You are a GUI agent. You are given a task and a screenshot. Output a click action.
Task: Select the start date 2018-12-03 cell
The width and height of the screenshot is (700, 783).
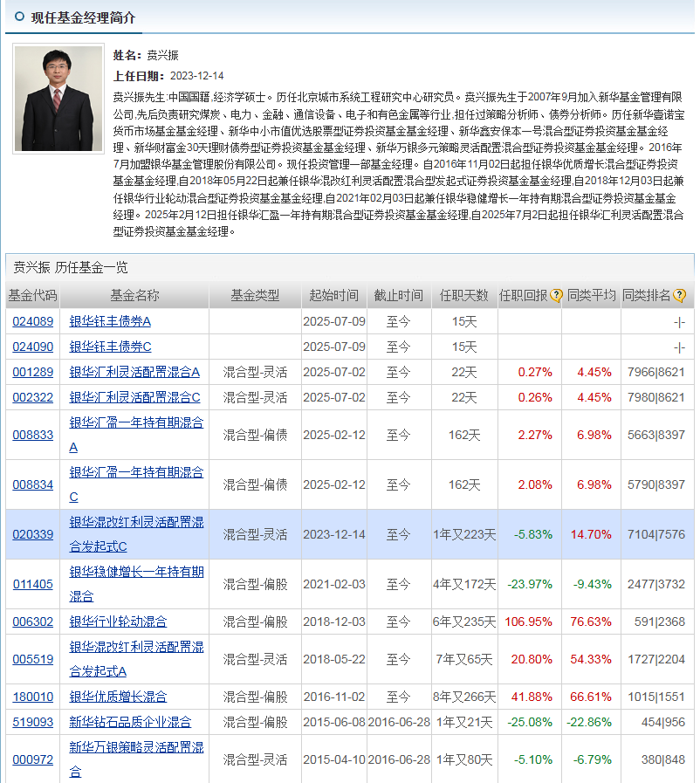pos(334,622)
